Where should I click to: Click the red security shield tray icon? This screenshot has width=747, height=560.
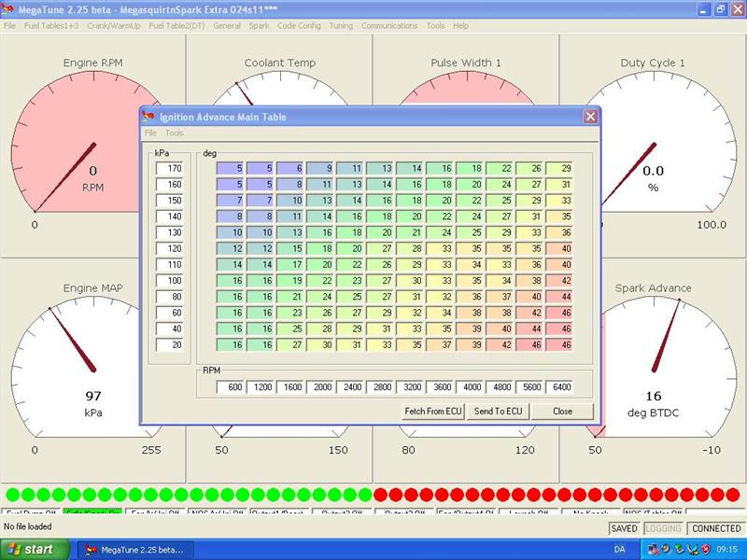pos(706,550)
